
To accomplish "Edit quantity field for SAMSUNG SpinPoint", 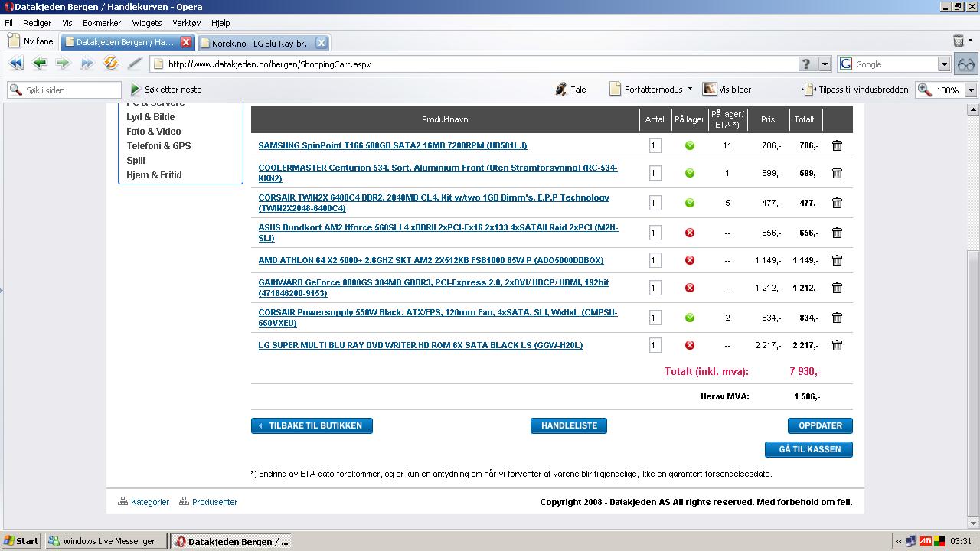I will pos(655,145).
